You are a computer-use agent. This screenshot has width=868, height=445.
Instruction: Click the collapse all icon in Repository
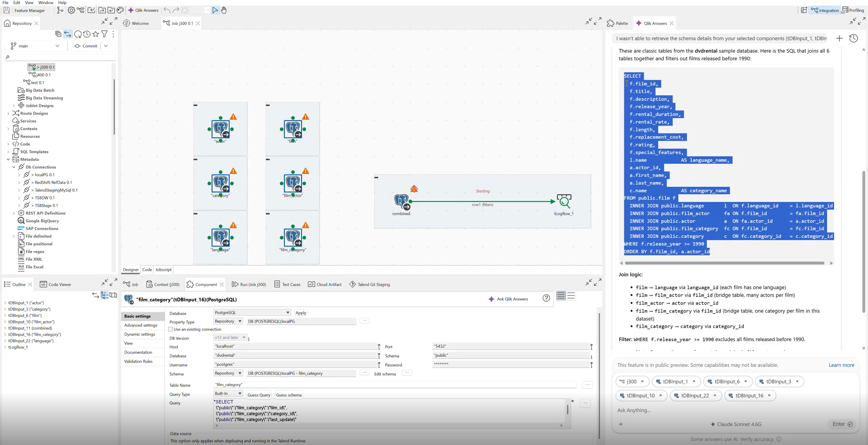point(58,34)
